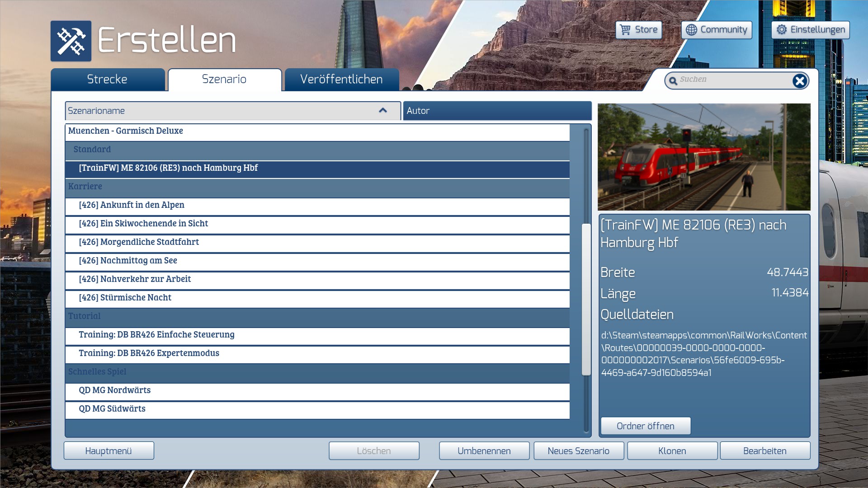Click the scenario preview train thumbnail
This screenshot has height=488, width=868.
(x=704, y=157)
